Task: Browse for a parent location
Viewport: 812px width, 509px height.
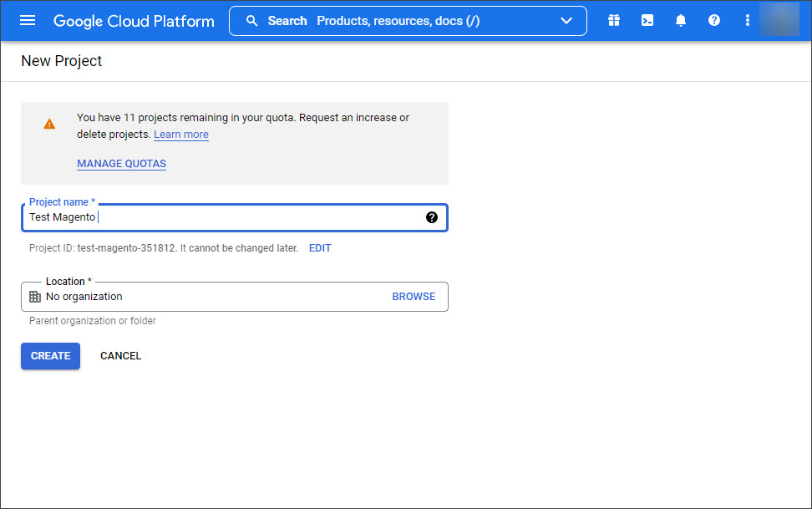Action: (414, 297)
